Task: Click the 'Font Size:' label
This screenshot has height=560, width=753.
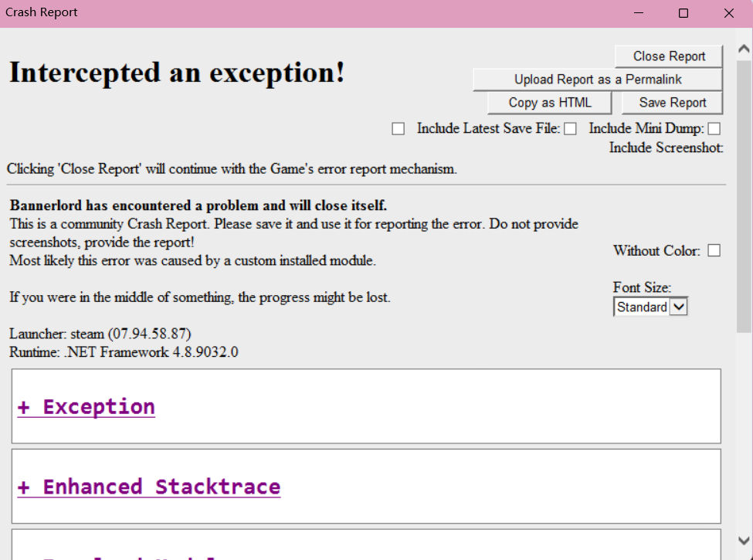Action: 642,287
